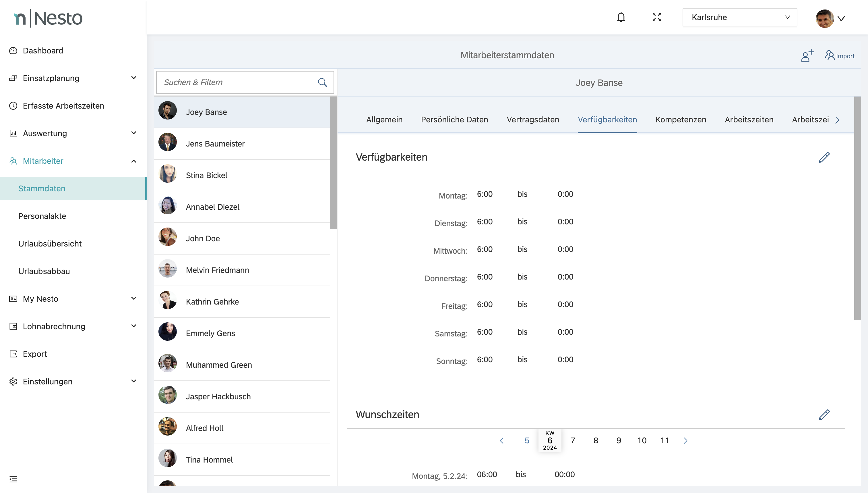Collapse the Mitarbeiter menu section
Screen dimensions: 868x493
tap(134, 161)
